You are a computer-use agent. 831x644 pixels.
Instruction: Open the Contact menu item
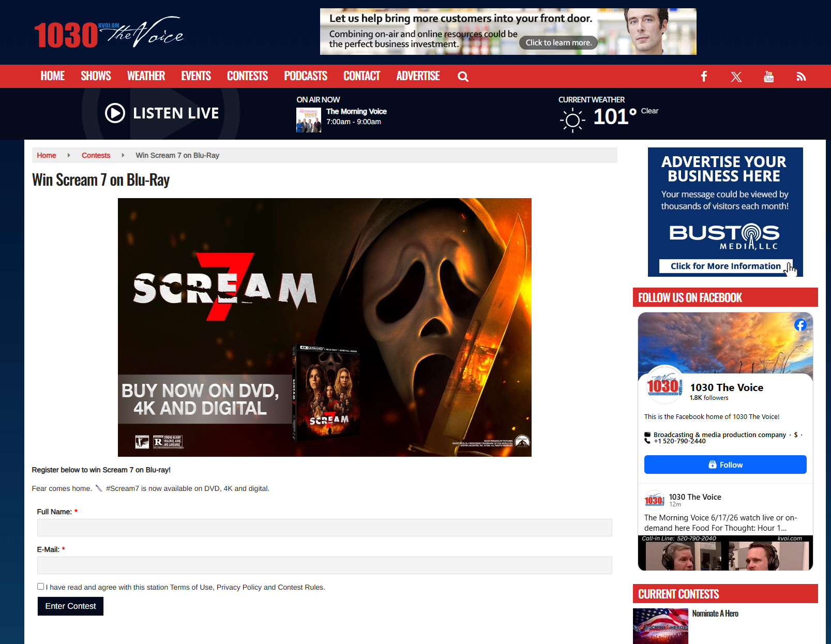click(x=362, y=76)
